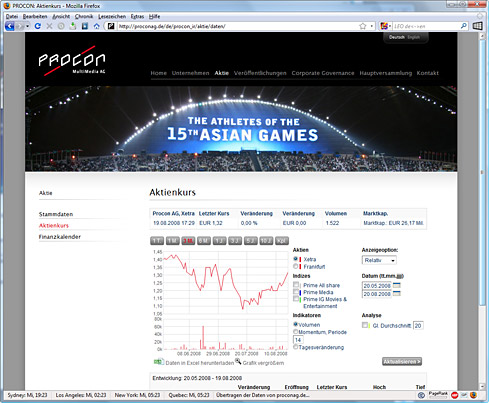Click the site favicon in address bar
Viewport: 489px width, 403px height.
(111, 26)
